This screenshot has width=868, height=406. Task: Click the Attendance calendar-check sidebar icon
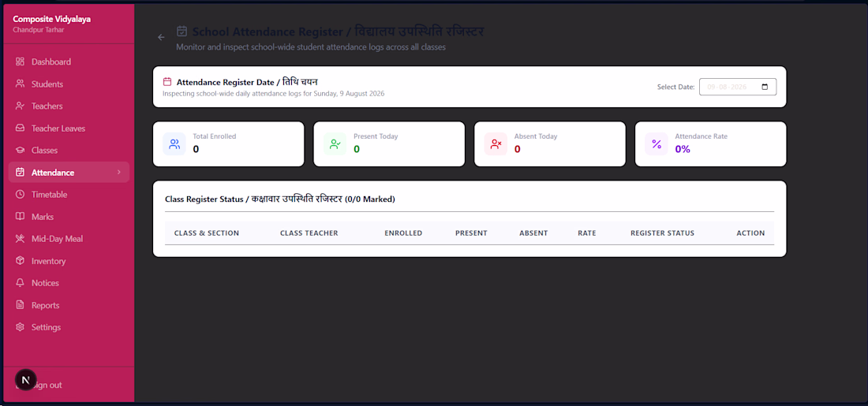20,173
